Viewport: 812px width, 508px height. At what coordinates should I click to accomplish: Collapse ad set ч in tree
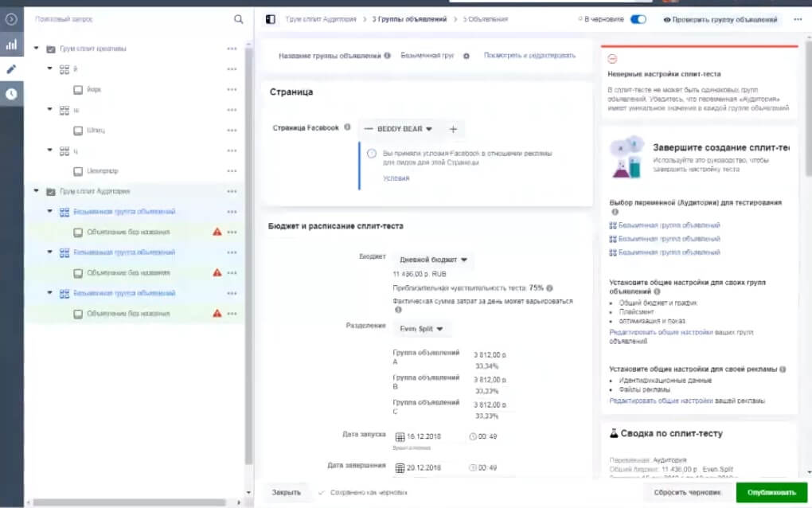coord(49,150)
